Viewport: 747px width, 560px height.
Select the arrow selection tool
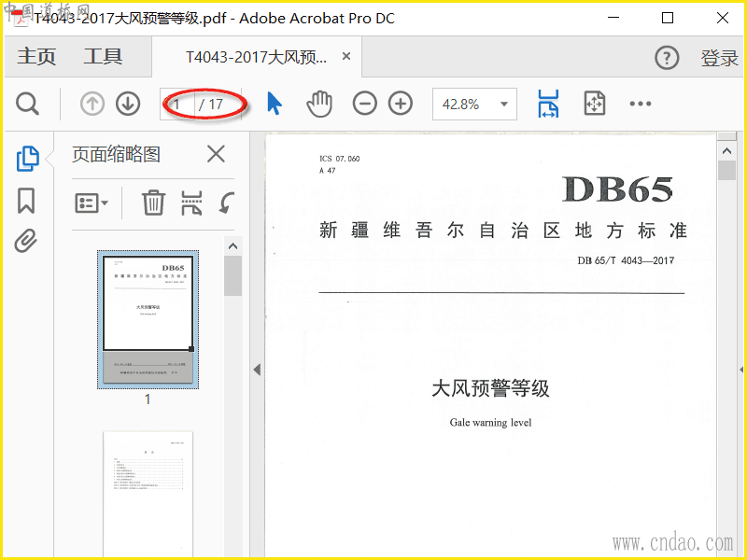click(x=275, y=104)
